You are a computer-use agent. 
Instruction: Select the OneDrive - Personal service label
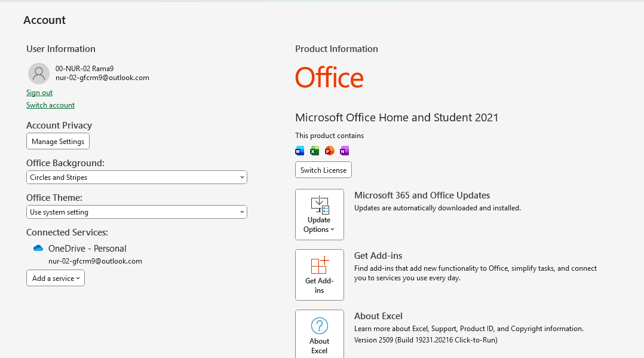click(87, 249)
